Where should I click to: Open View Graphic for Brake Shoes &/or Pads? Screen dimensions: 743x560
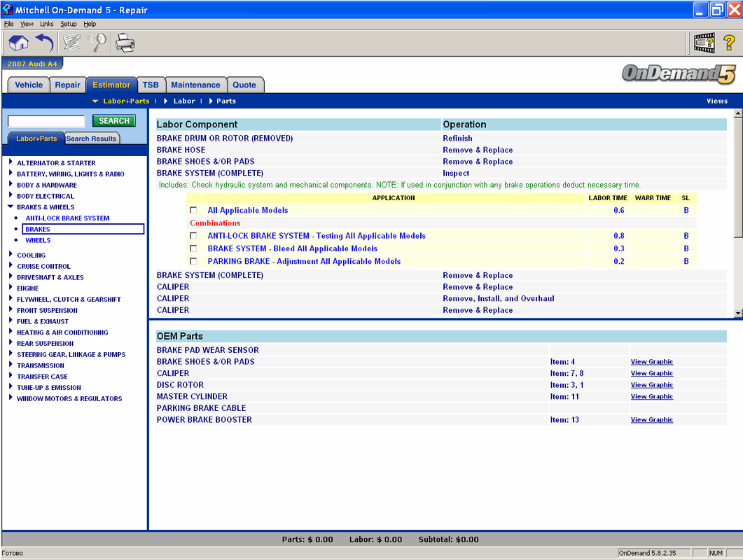click(x=651, y=361)
